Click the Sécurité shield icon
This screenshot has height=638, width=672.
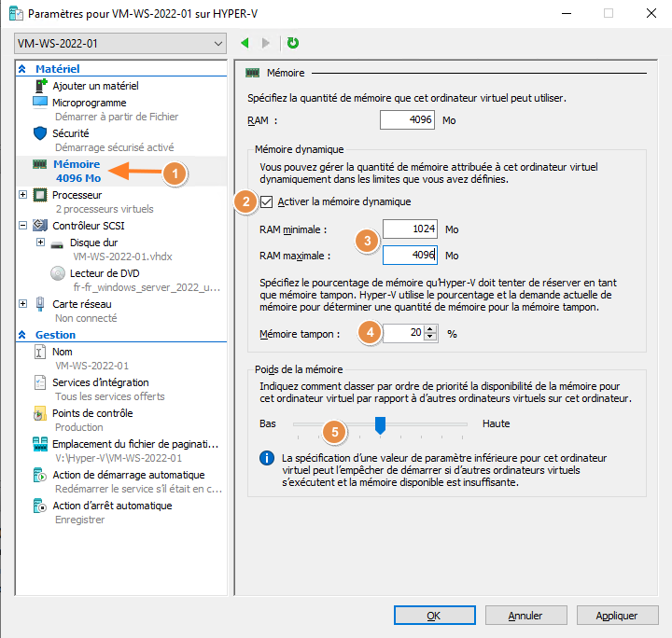(x=40, y=133)
